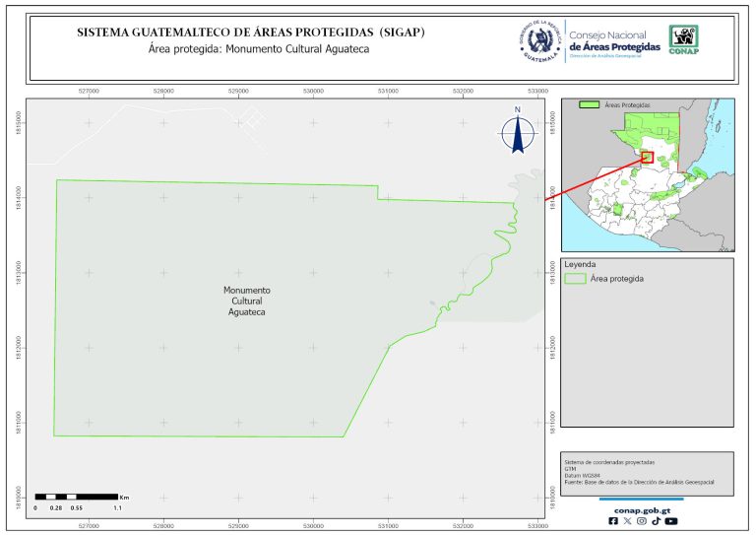Open the Instagram icon
This screenshot has width=756, height=535.
click(x=642, y=520)
